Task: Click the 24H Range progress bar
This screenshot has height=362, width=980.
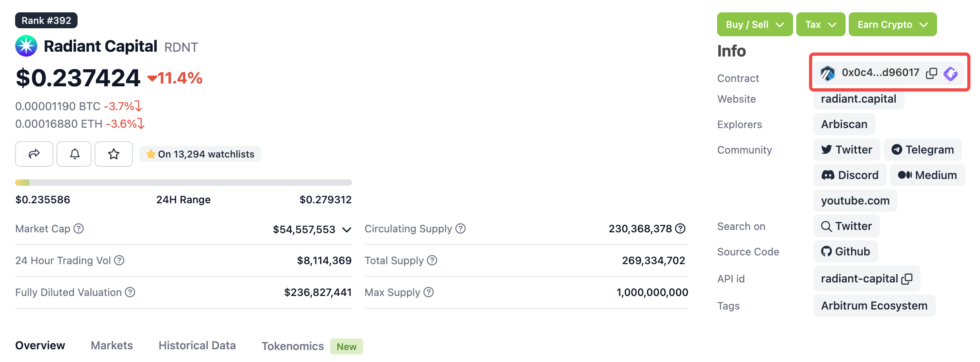Action: pyautogui.click(x=183, y=183)
